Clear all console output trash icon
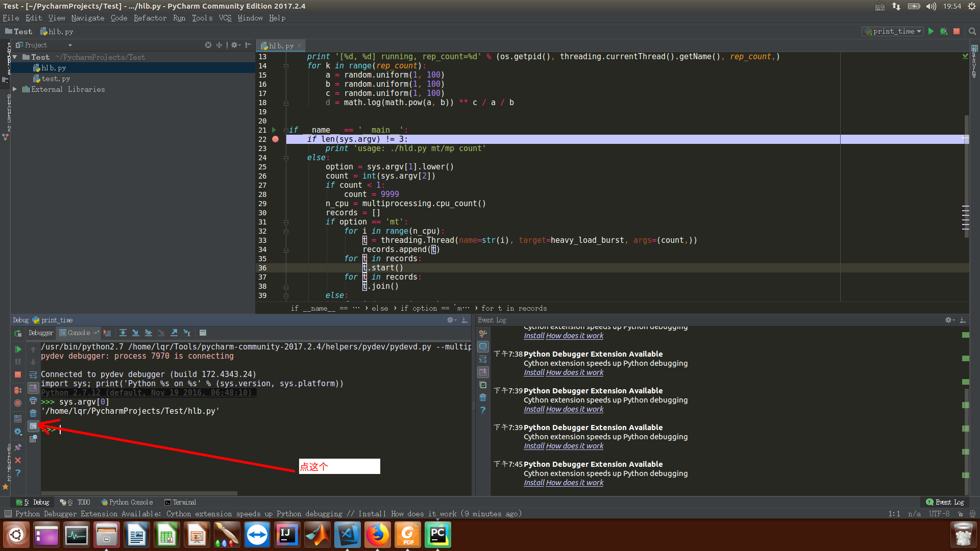The image size is (980, 551). click(x=33, y=413)
